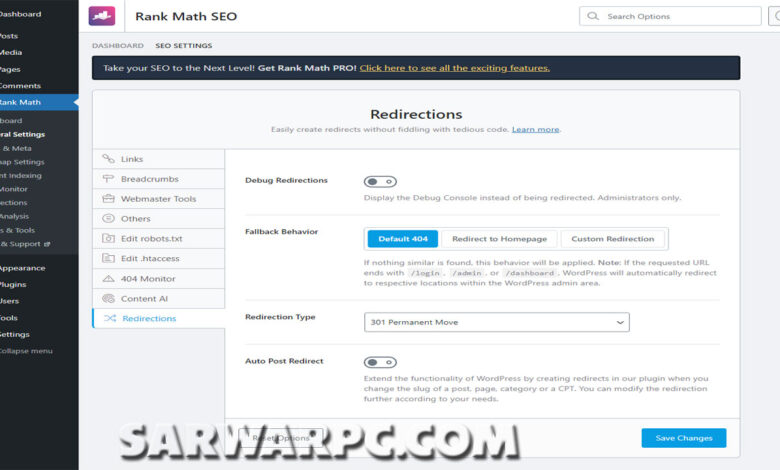
Task: Open the Learn more link
Action: point(535,129)
